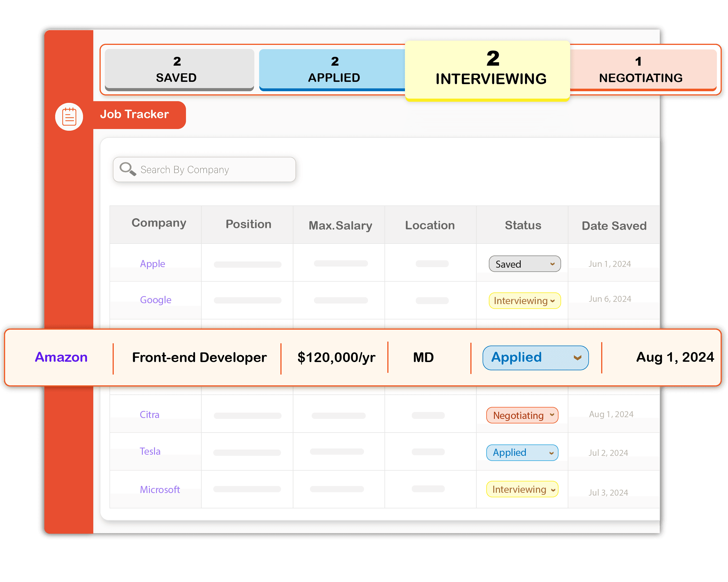Open the Microsoft company link
The height and width of the screenshot is (582, 728).
160,490
